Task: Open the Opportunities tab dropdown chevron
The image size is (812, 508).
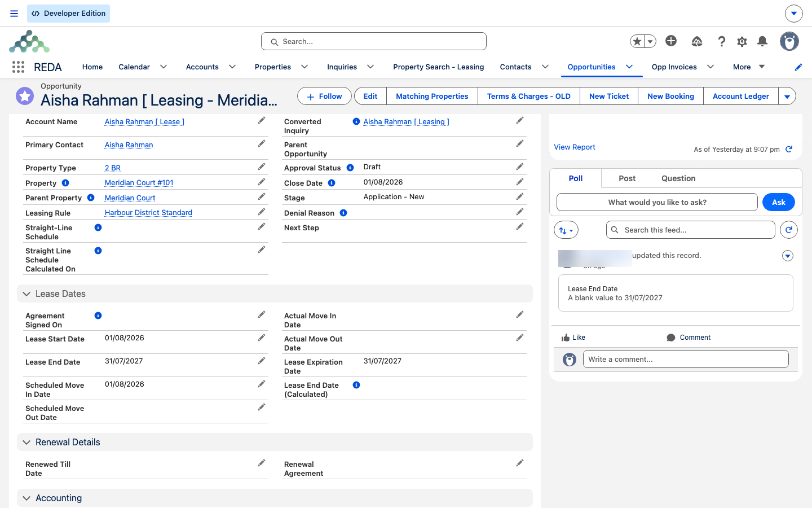Action: pos(629,67)
